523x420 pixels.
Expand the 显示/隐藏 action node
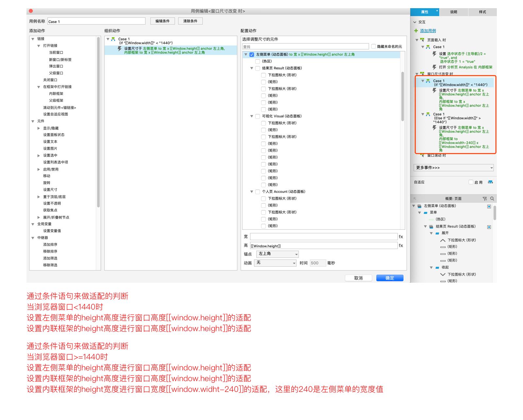39,128
